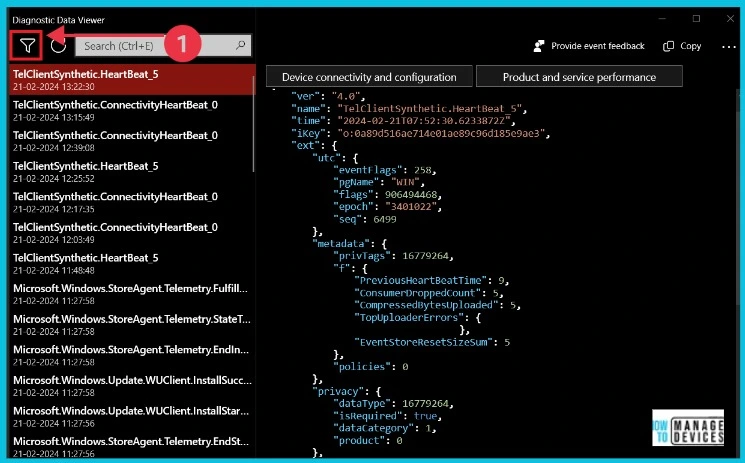Minimize the Diagnostic Data Viewer window
Viewport: 745px width, 463px height.
point(662,19)
